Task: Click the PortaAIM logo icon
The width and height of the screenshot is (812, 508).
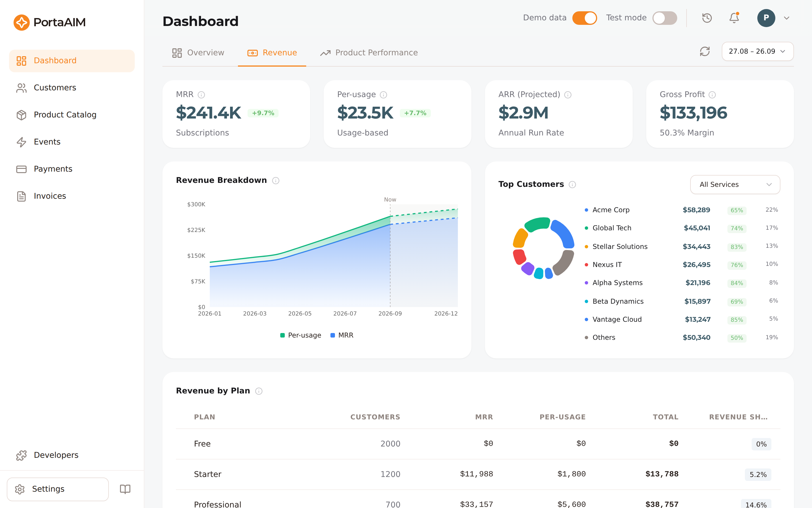Action: click(21, 22)
